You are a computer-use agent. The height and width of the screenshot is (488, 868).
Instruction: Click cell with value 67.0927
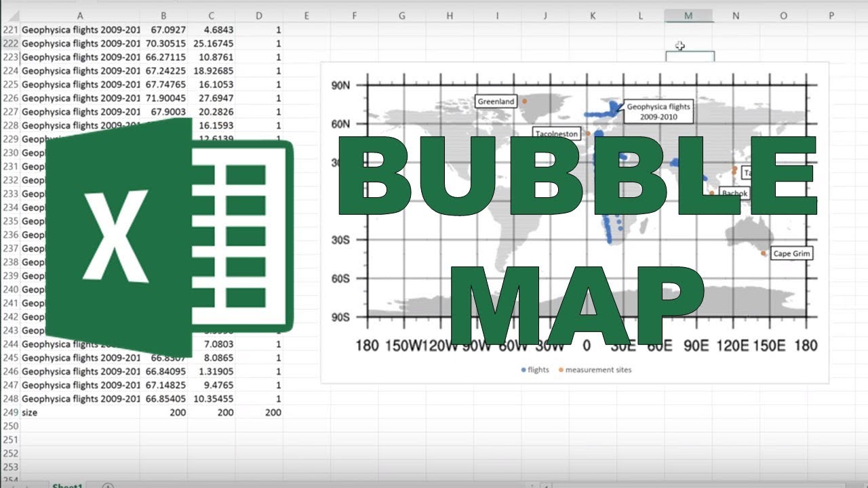[x=163, y=30]
